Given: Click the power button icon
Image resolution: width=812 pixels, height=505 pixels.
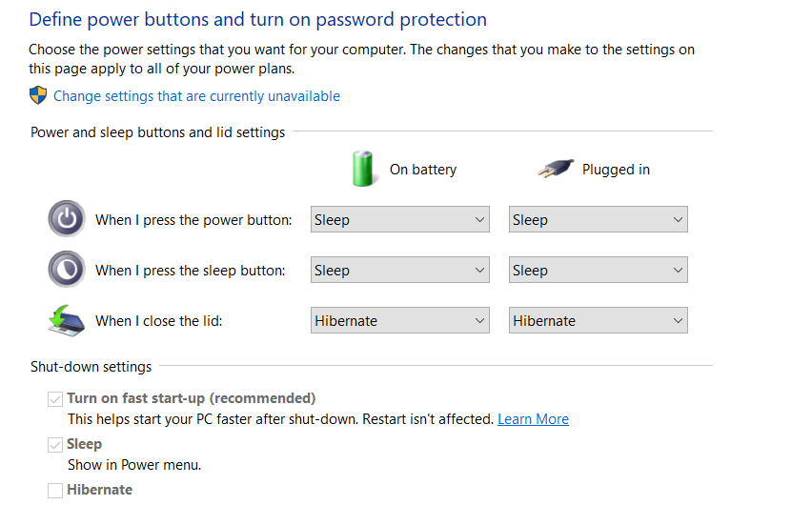Looking at the screenshot, I should tap(66, 219).
